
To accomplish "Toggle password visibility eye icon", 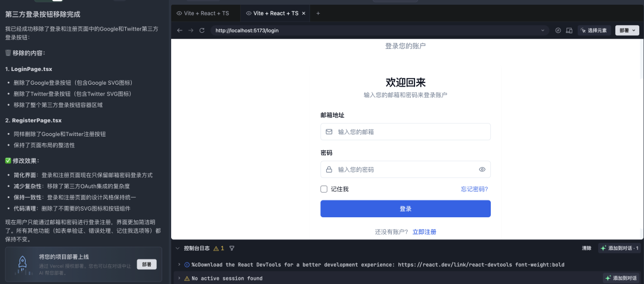I will click(482, 169).
